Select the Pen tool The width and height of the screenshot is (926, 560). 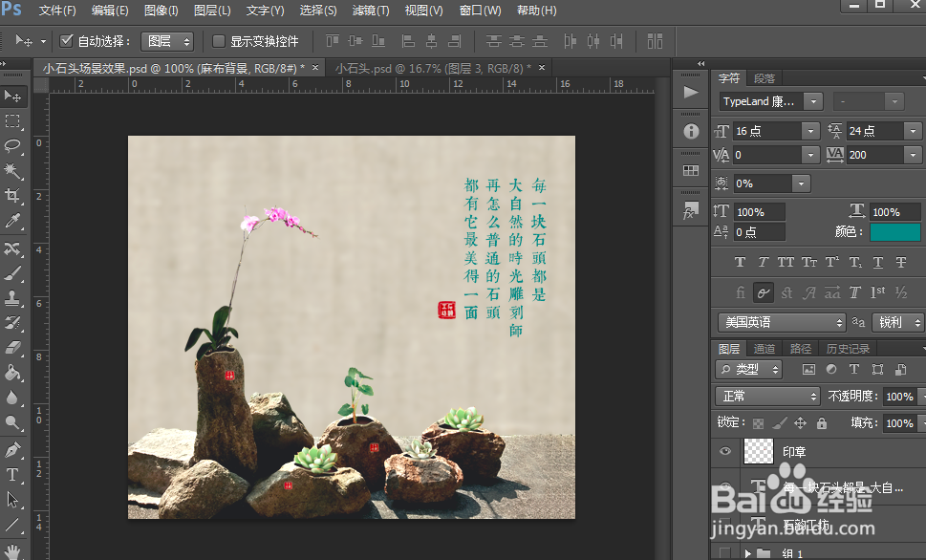tap(12, 449)
